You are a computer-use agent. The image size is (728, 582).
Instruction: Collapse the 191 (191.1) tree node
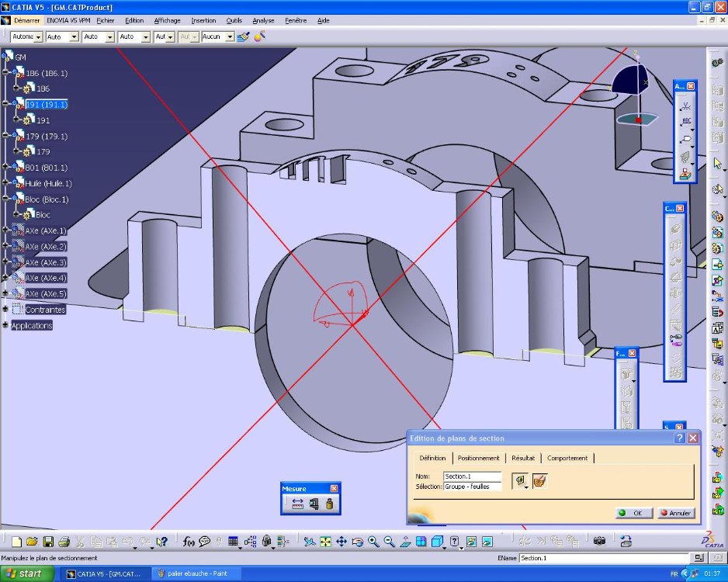coord(6,104)
